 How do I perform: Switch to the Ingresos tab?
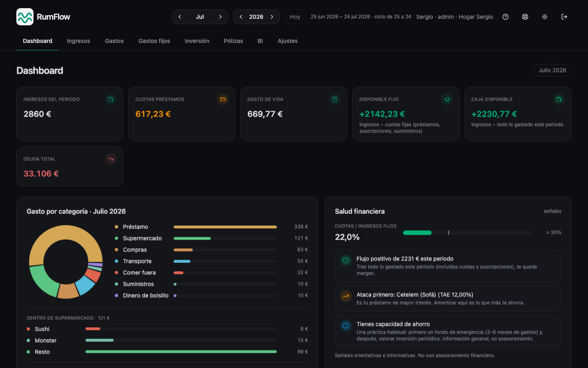(78, 41)
